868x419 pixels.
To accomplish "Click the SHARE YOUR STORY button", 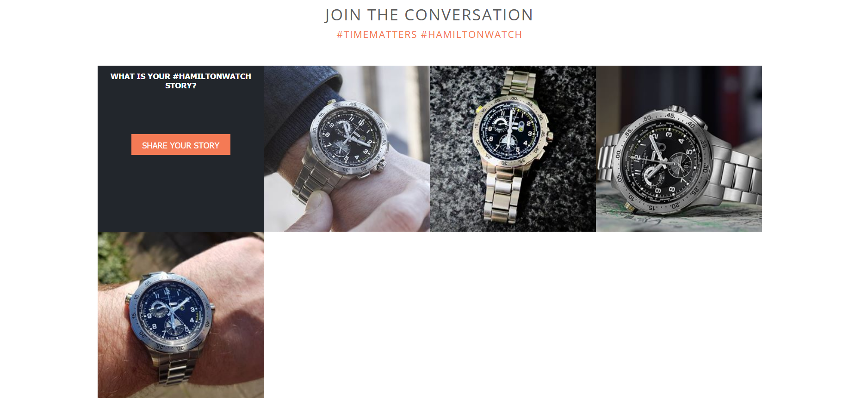I will tap(180, 145).
